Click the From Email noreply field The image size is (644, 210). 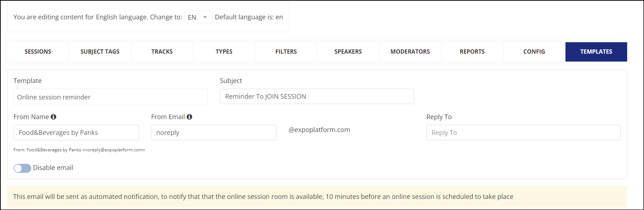click(214, 133)
